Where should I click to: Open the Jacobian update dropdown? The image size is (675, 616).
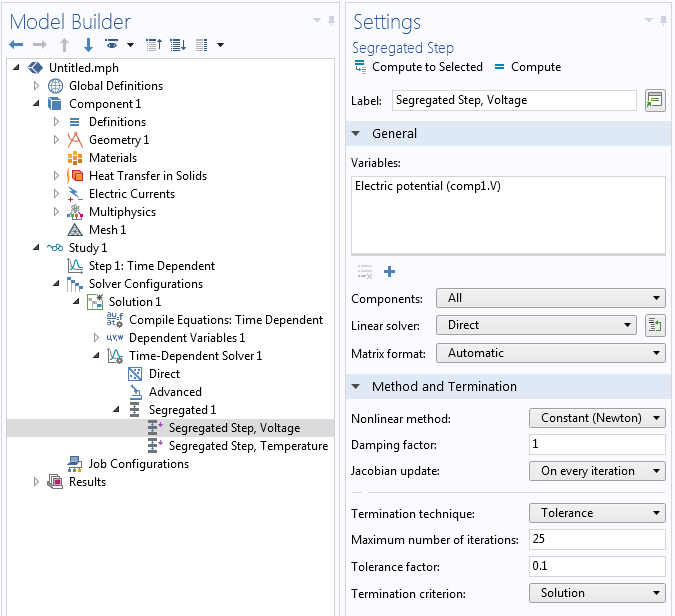597,471
